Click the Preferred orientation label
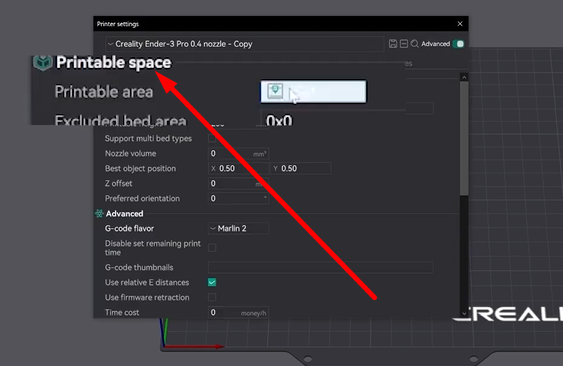This screenshot has height=366, width=563. (142, 198)
